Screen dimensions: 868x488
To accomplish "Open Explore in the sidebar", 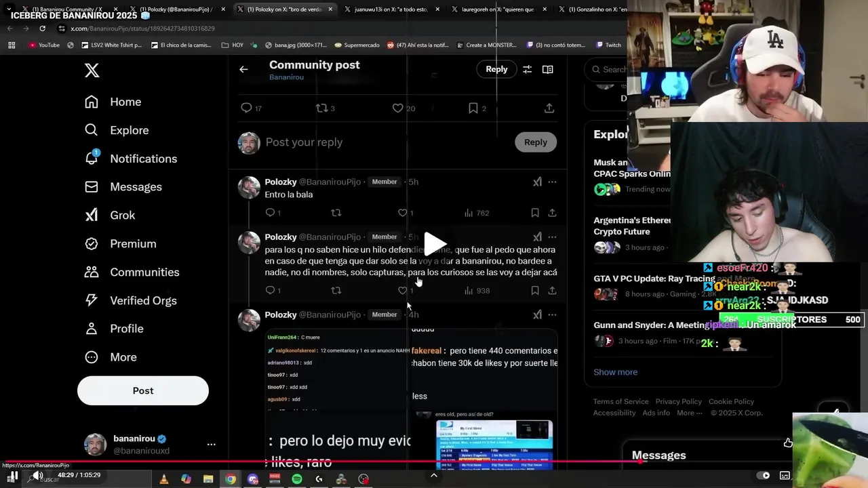I will [x=116, y=130].
